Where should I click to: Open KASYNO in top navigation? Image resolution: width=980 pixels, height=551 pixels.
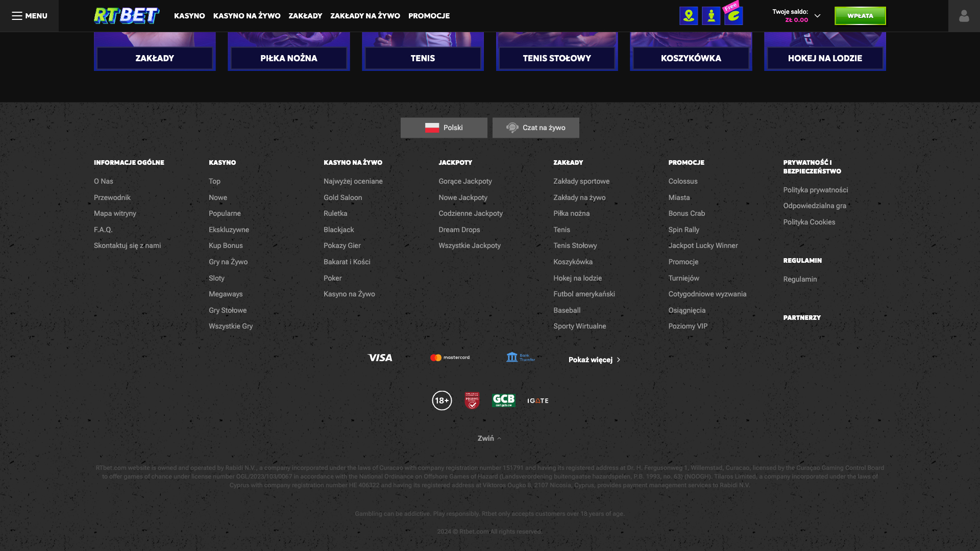pos(189,16)
